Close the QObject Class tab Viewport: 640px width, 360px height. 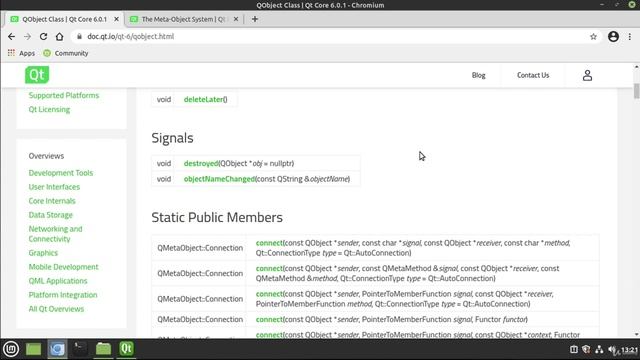(116, 19)
